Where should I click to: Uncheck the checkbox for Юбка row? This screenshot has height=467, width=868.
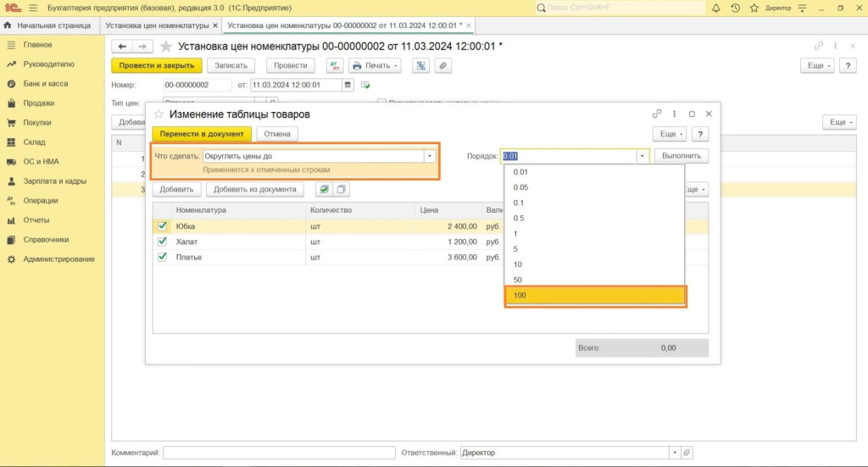pyautogui.click(x=163, y=226)
